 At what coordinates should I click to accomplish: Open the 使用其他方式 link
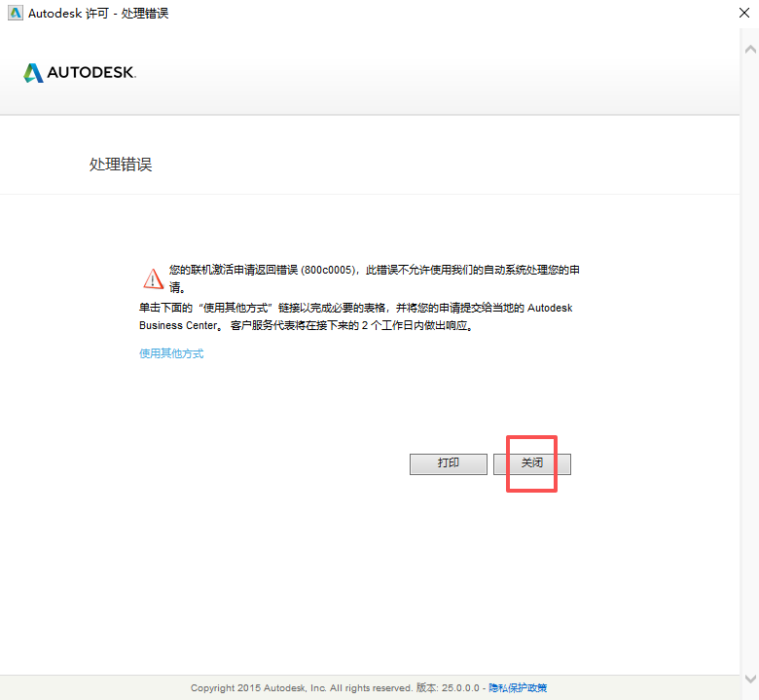click(x=171, y=353)
